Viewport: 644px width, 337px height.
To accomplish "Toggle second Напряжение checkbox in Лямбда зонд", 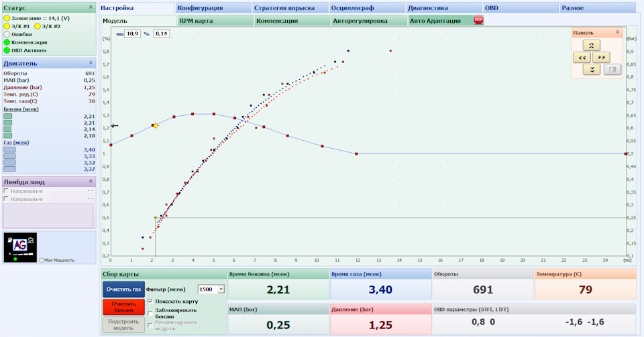I will coord(6,199).
